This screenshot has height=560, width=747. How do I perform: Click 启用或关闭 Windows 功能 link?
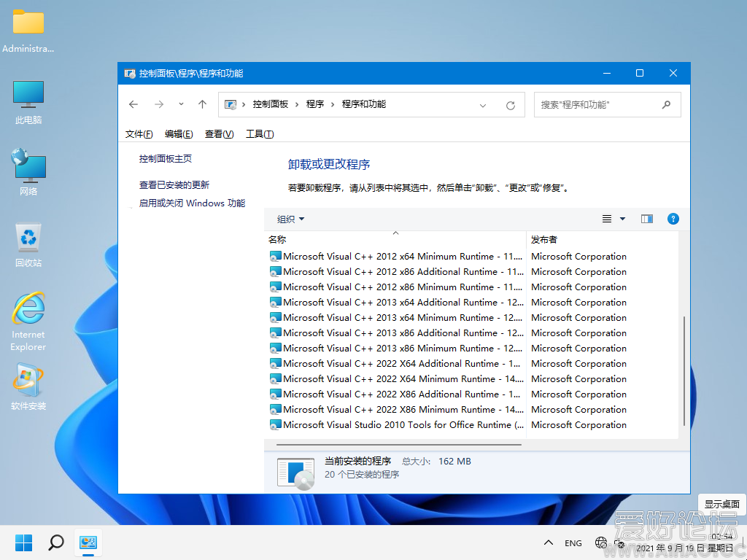pyautogui.click(x=192, y=203)
